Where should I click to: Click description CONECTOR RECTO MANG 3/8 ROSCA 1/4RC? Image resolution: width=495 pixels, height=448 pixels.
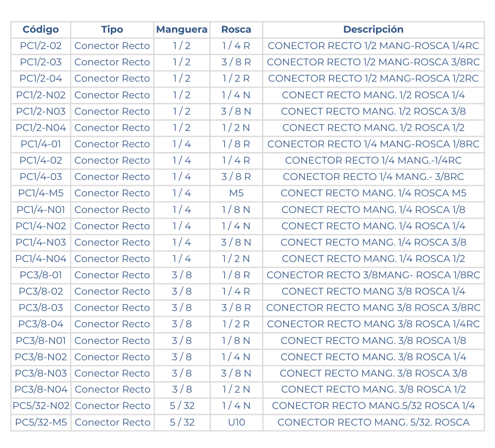point(373,324)
